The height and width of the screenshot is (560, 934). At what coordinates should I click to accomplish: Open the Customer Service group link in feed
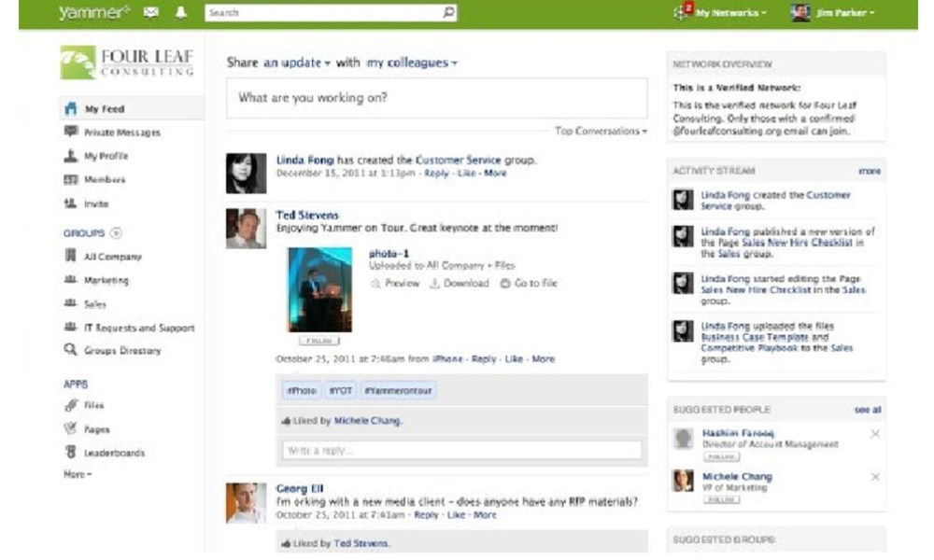pos(458,161)
